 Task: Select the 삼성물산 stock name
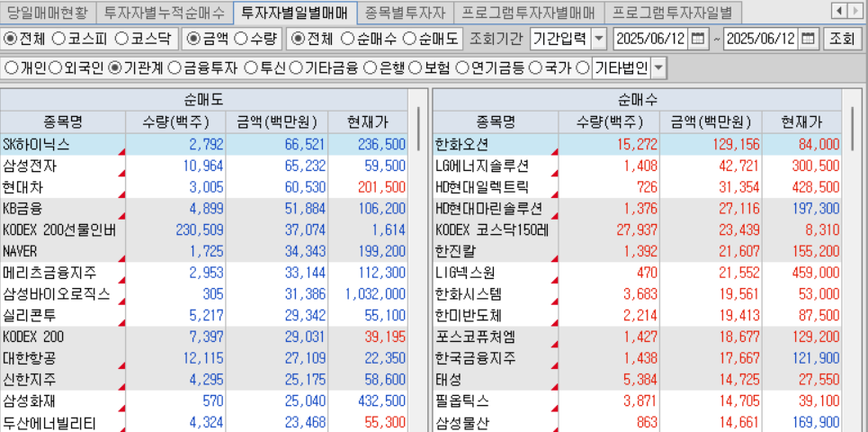coord(462,423)
